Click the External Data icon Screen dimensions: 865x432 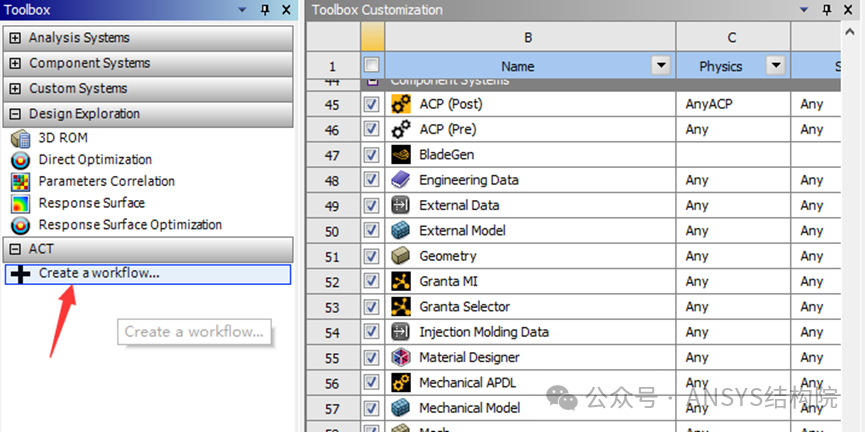pos(401,206)
